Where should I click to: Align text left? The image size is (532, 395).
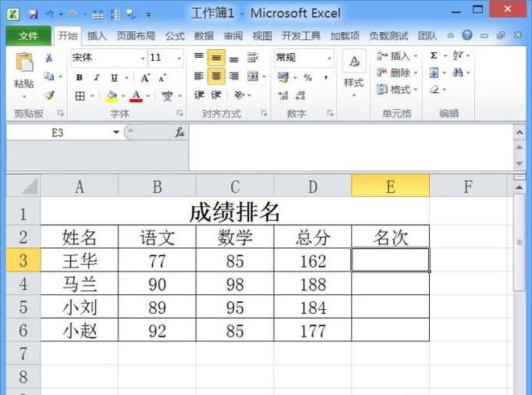pyautogui.click(x=199, y=76)
